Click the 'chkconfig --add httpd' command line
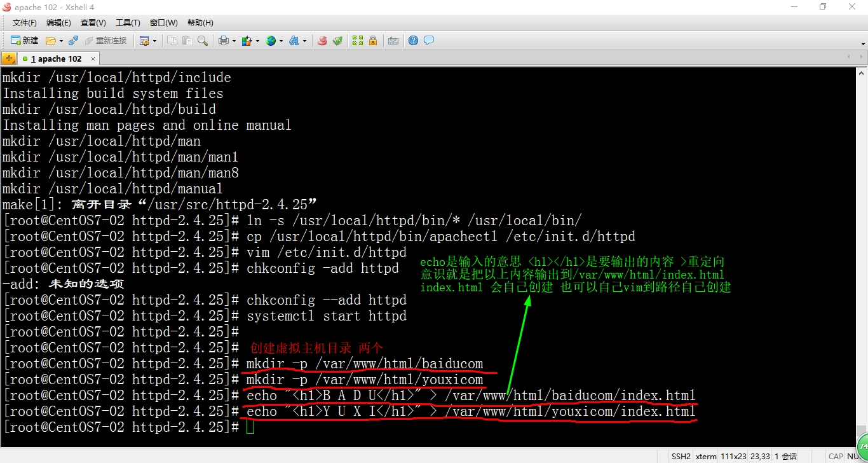The width and height of the screenshot is (868, 463). 326,300
